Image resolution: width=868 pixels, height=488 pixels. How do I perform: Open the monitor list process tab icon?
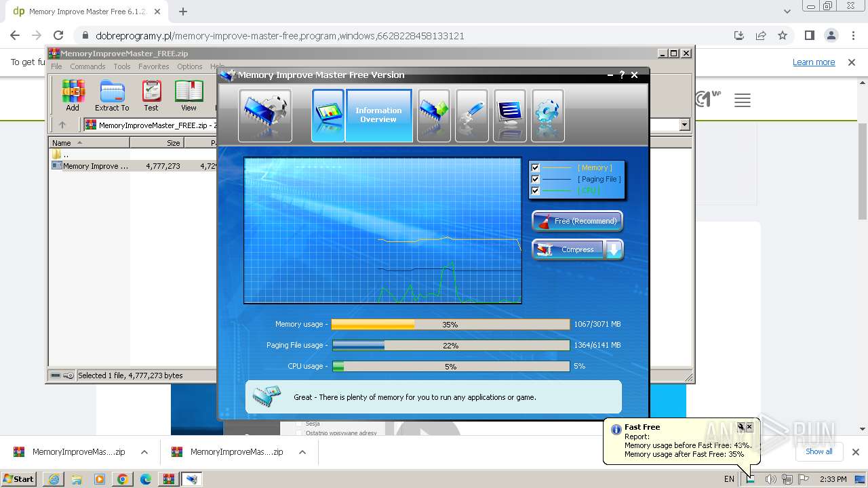[510, 116]
